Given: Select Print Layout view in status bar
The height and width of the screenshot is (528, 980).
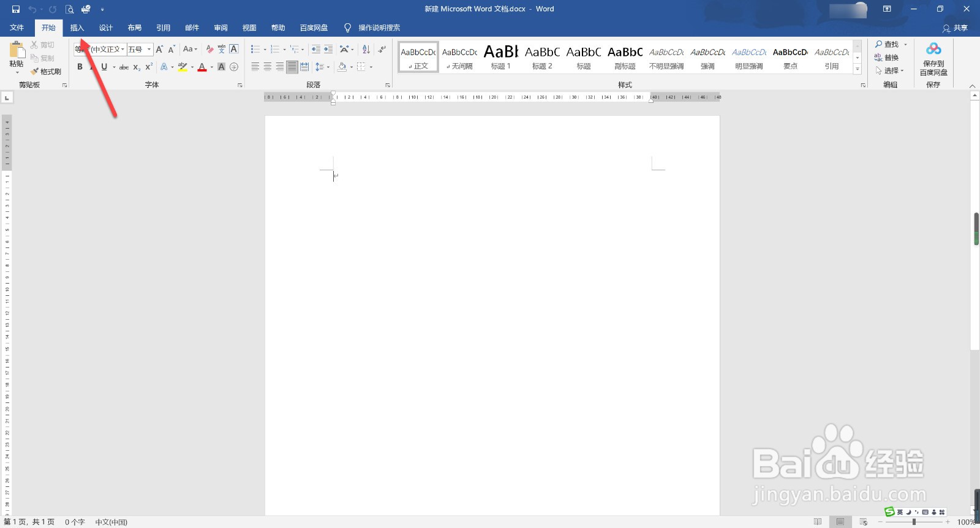Looking at the screenshot, I should tap(840, 522).
